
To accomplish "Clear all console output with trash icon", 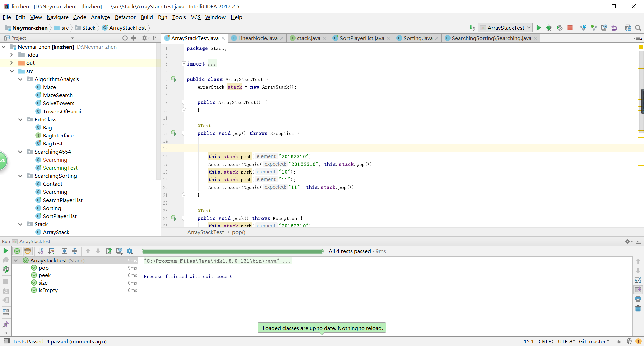I will pyautogui.click(x=638, y=308).
